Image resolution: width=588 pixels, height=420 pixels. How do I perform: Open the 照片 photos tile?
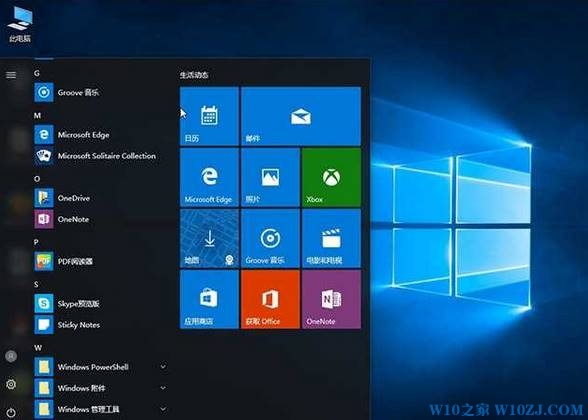point(270,177)
